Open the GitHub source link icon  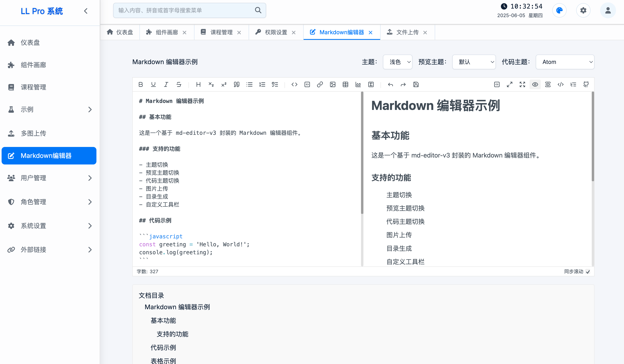586,85
